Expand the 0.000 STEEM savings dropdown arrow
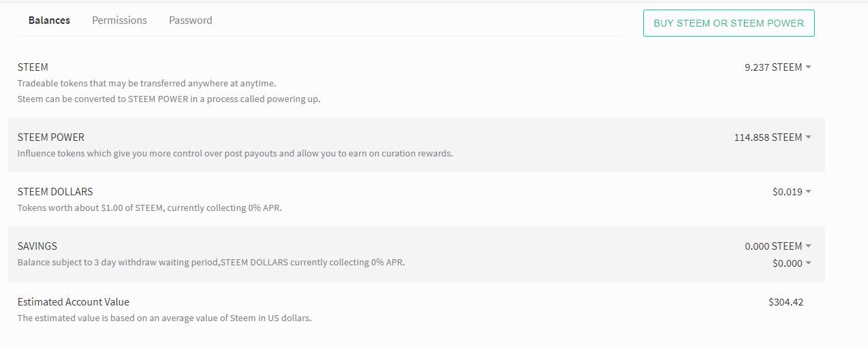The height and width of the screenshot is (347, 868). (808, 246)
